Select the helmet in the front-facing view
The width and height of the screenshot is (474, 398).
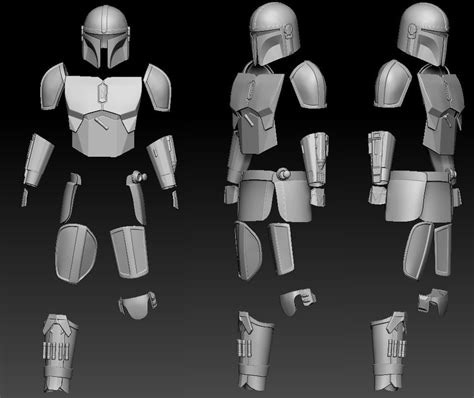(x=105, y=37)
